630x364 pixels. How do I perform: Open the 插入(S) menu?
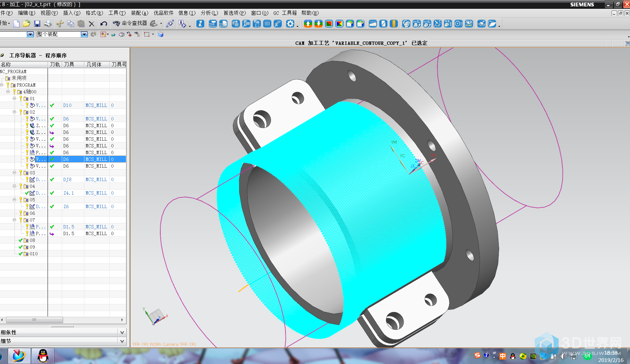[x=72, y=13]
